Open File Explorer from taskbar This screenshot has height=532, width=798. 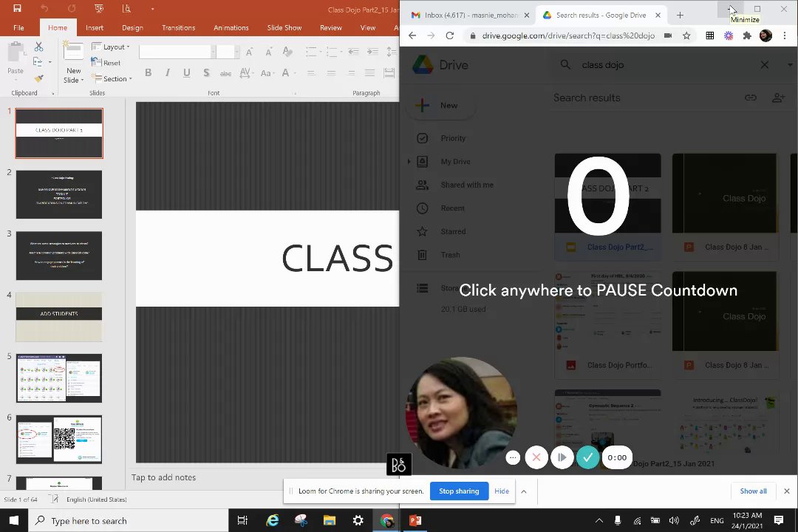click(330, 520)
